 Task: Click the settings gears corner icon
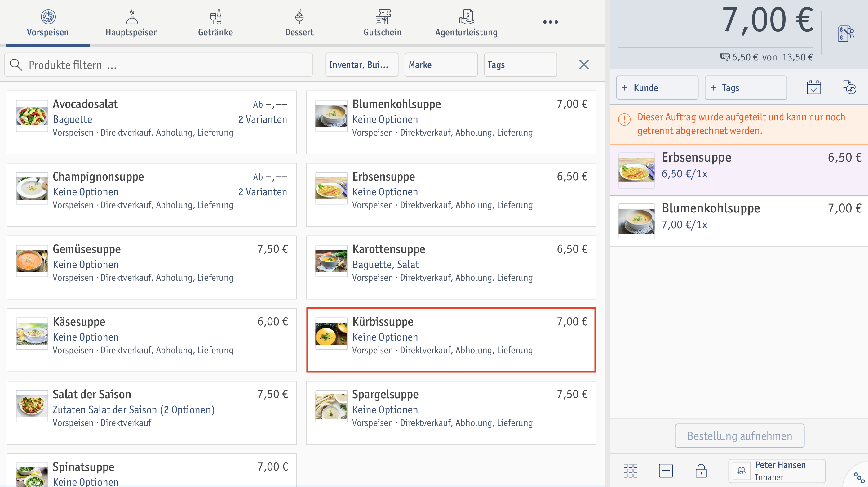(859, 477)
